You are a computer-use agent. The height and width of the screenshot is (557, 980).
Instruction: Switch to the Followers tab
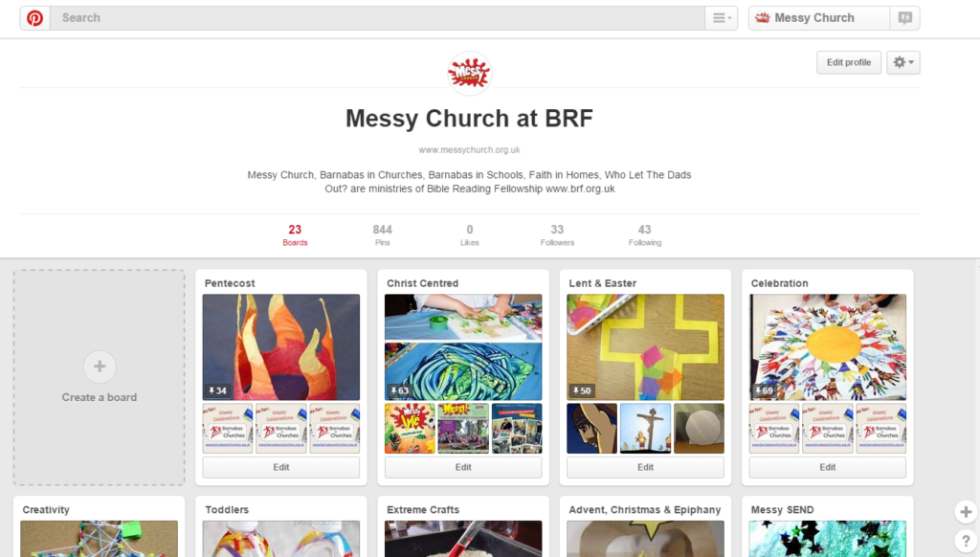click(x=557, y=235)
